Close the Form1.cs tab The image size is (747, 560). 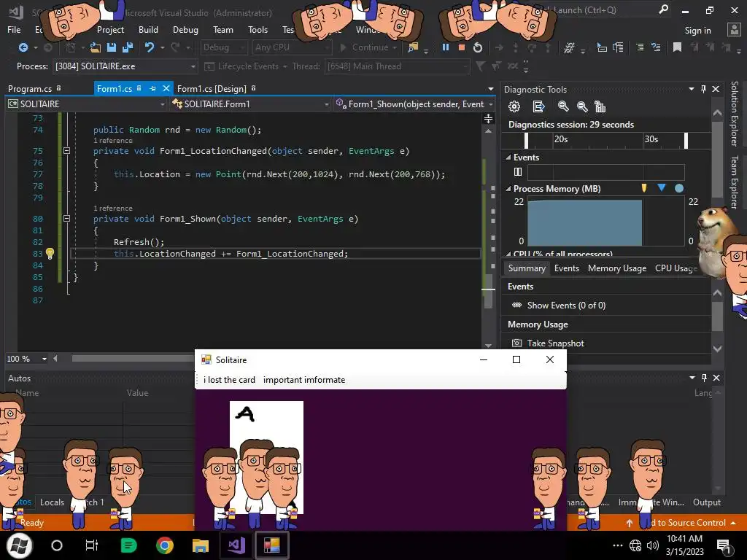click(166, 88)
